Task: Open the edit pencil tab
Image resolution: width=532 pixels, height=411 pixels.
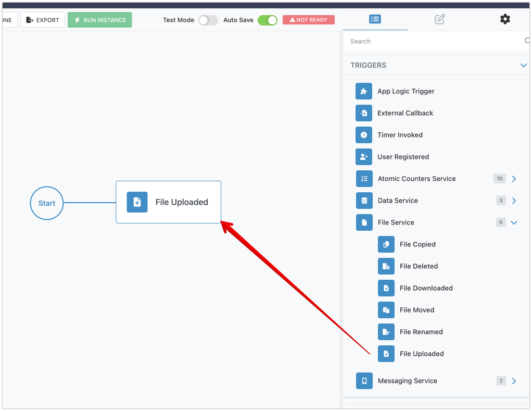Action: pyautogui.click(x=440, y=19)
